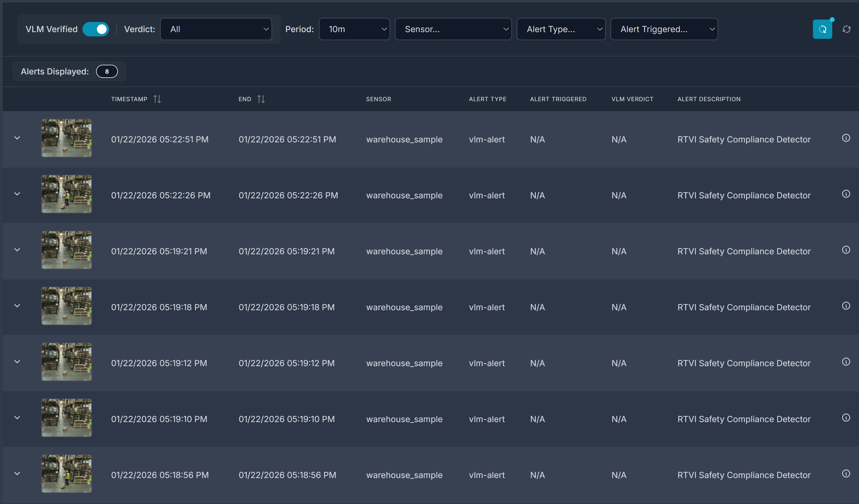Image resolution: width=859 pixels, height=504 pixels.
Task: Click the info icon for the 05:19:18 alert
Action: (x=846, y=306)
